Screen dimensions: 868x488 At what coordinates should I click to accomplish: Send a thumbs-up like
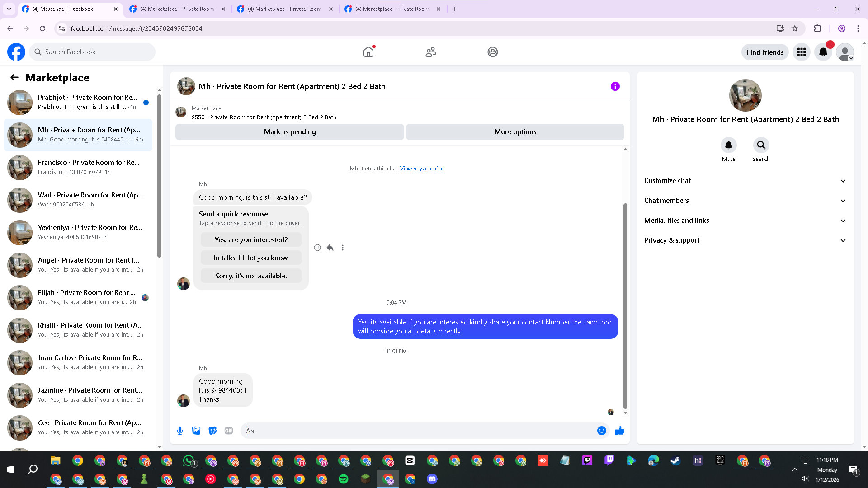(619, 431)
